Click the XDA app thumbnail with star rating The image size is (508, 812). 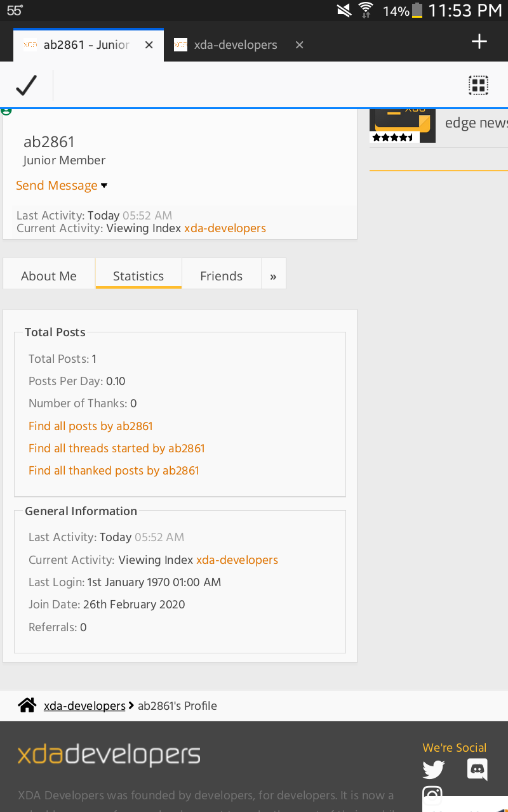click(x=403, y=126)
